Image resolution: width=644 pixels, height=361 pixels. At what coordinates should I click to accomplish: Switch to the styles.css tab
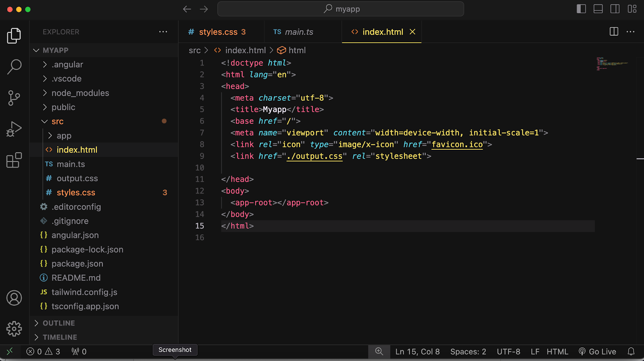(218, 32)
